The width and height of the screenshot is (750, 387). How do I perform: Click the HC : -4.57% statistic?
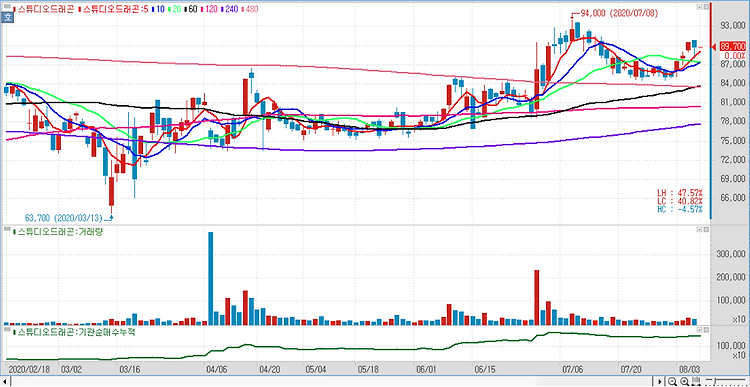[681, 210]
